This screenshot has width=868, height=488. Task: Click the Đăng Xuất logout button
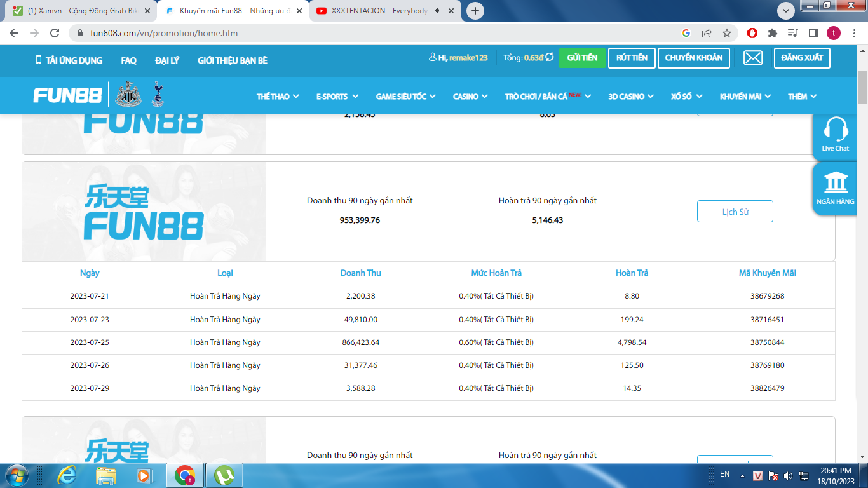[x=801, y=58]
